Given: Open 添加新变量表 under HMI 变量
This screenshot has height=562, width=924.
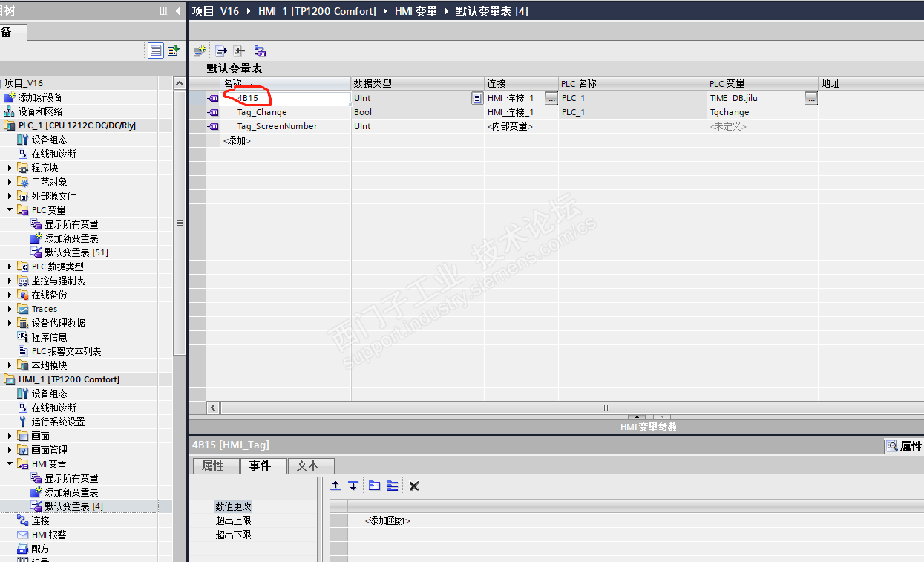Looking at the screenshot, I should tap(71, 492).
